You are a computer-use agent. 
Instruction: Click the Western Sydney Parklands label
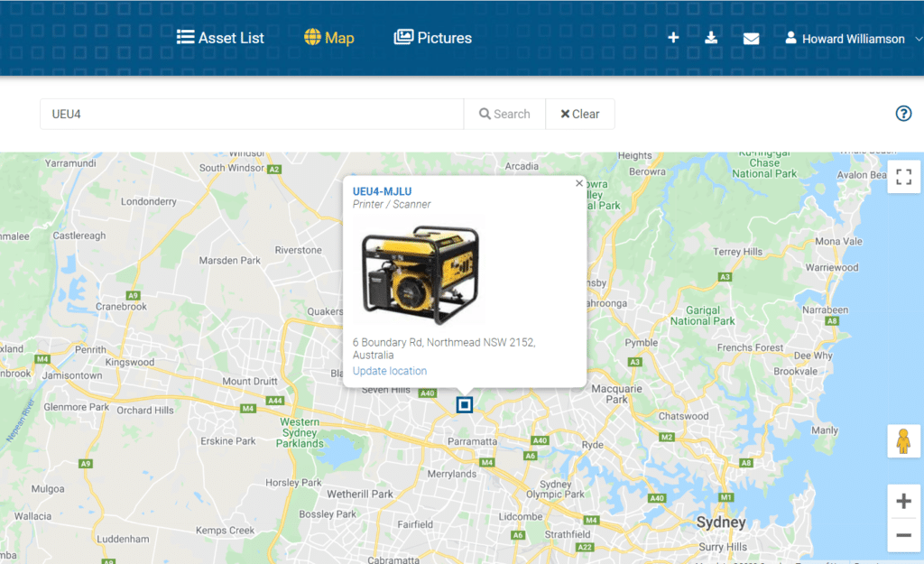[x=300, y=432]
